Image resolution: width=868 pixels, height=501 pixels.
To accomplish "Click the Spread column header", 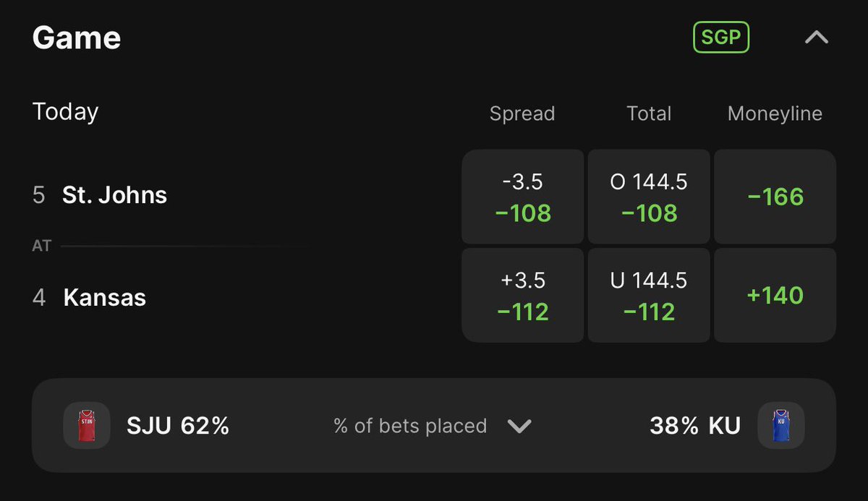I will point(522,114).
